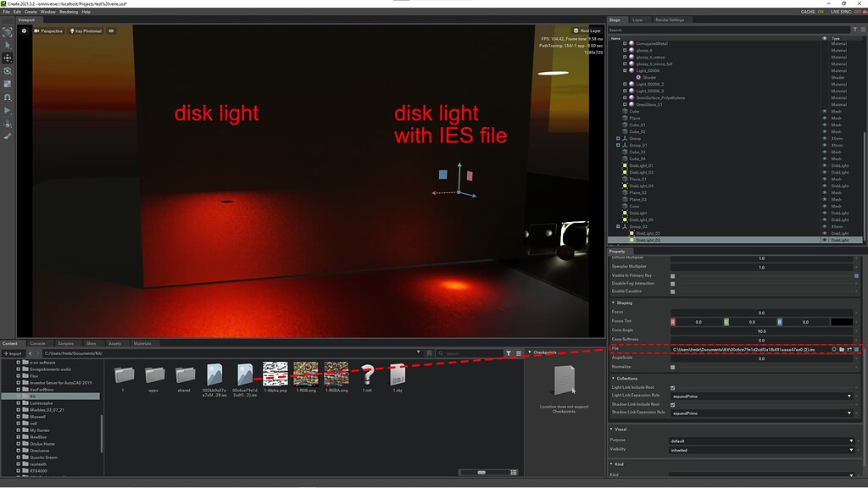Toggle visibility eye of DiskLight_03
Viewport: 868px width, 488px height.
[824, 240]
